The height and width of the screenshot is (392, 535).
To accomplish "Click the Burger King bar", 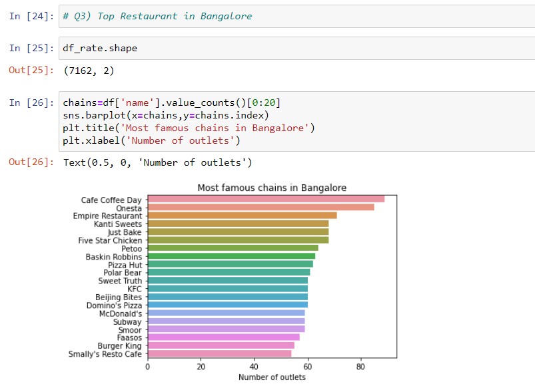I will point(221,345).
